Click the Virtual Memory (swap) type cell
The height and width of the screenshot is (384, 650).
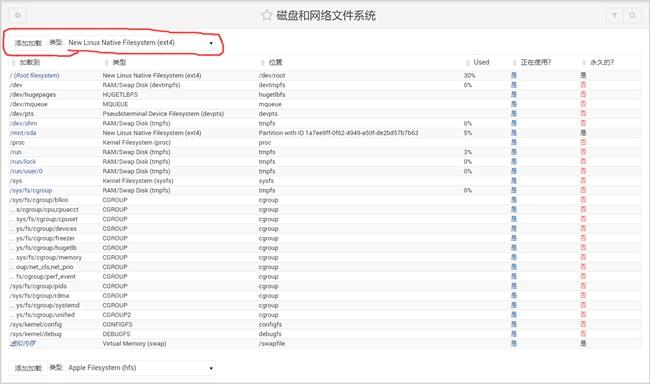pyautogui.click(x=134, y=343)
